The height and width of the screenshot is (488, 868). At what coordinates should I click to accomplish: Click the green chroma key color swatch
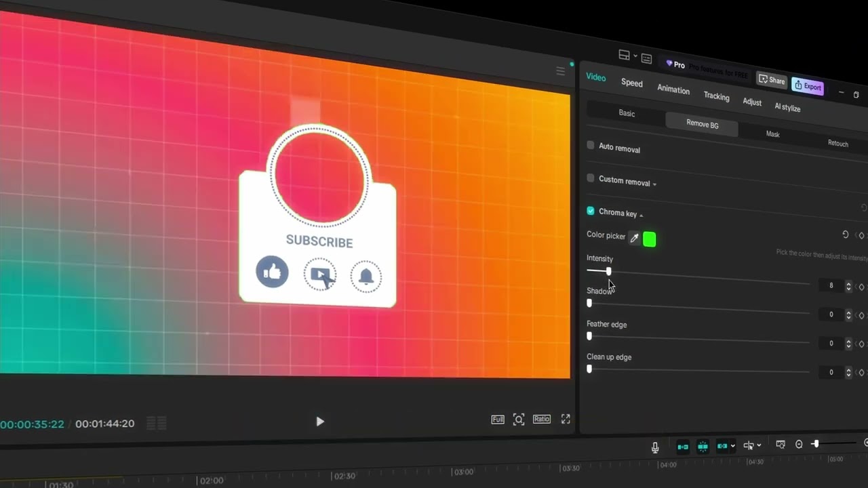649,239
